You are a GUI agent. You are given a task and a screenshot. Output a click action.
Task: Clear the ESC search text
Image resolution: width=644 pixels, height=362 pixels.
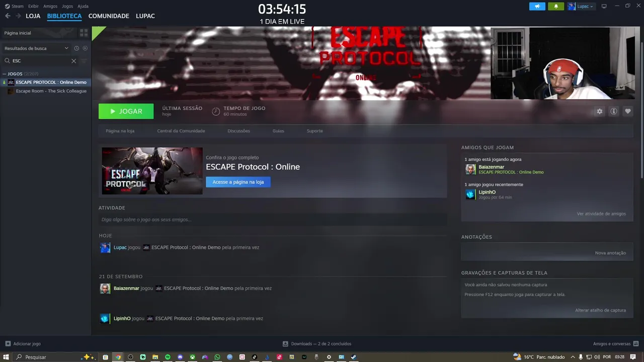[x=73, y=61]
